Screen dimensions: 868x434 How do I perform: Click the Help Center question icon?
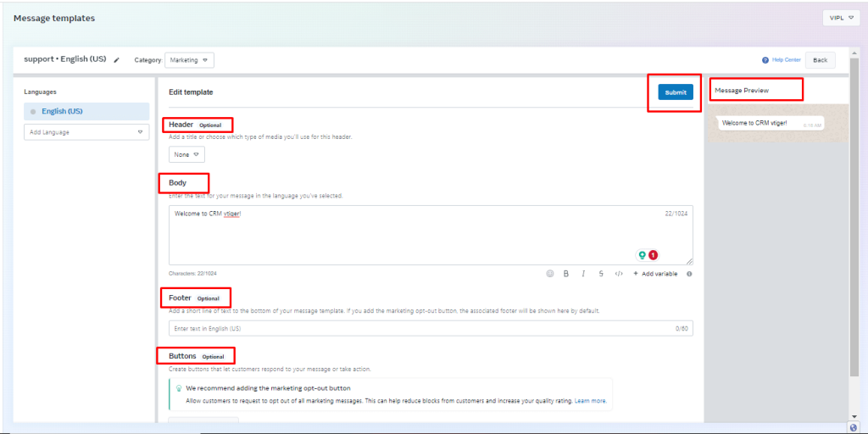coord(765,60)
